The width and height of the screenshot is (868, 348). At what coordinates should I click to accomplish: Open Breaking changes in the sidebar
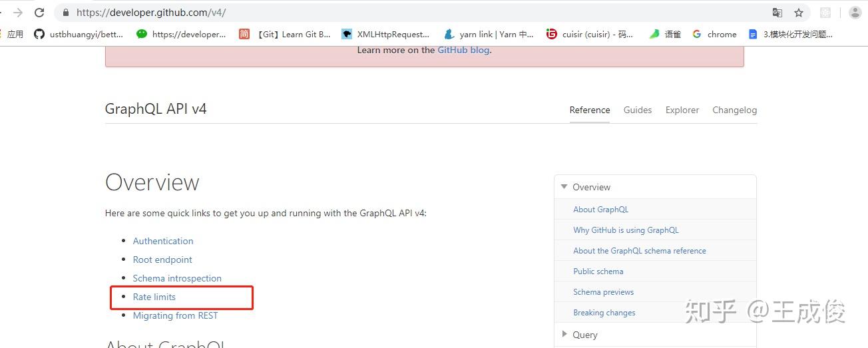coord(604,313)
